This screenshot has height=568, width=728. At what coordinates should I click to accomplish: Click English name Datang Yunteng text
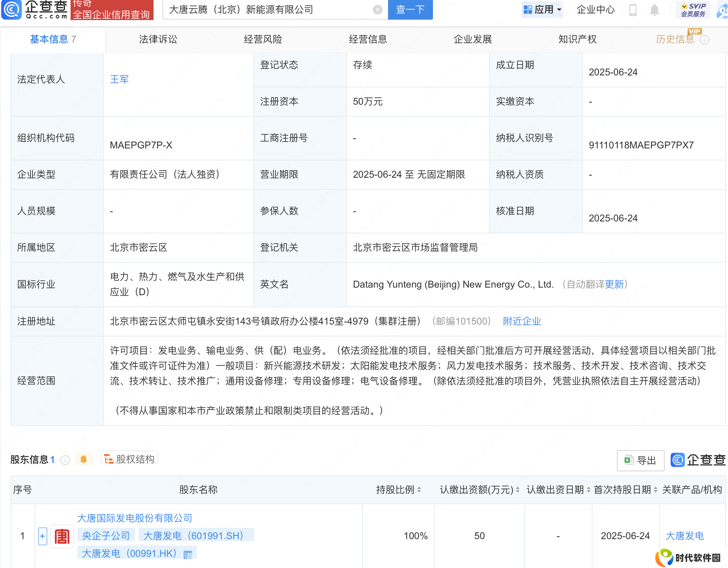[x=453, y=284]
